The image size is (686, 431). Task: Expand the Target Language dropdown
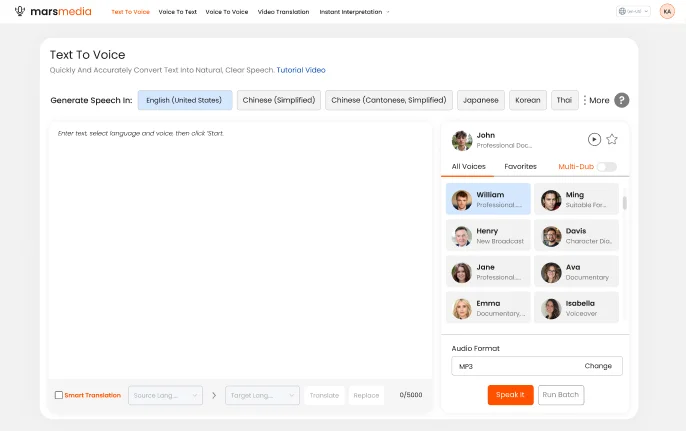tap(262, 395)
